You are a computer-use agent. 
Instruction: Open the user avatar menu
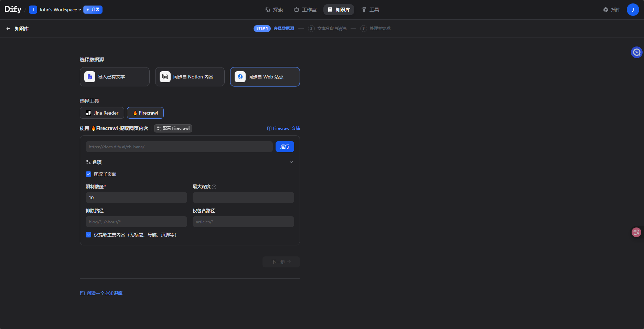click(x=633, y=10)
